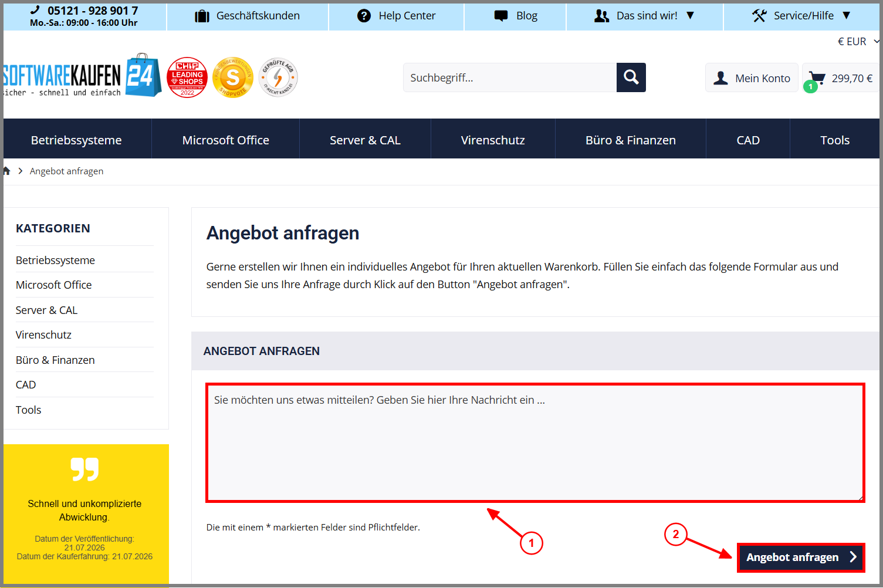Click the user icon in Mein Konto
883x588 pixels.
click(x=721, y=78)
